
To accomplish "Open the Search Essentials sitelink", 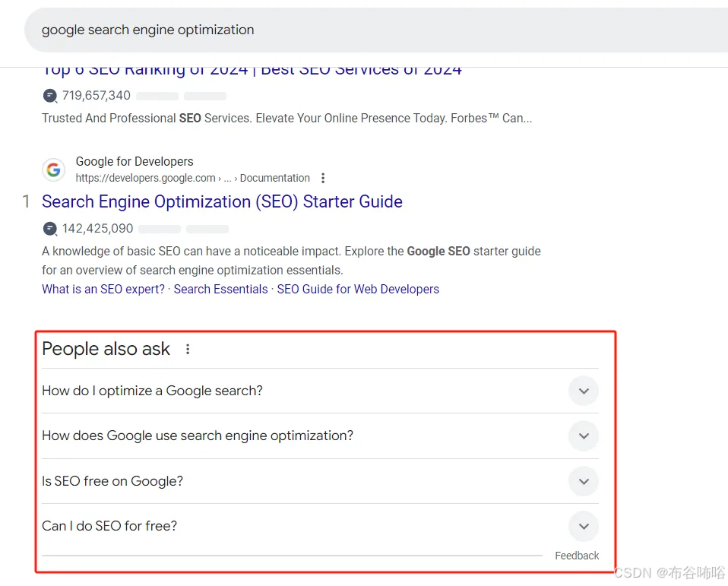I will [x=220, y=289].
